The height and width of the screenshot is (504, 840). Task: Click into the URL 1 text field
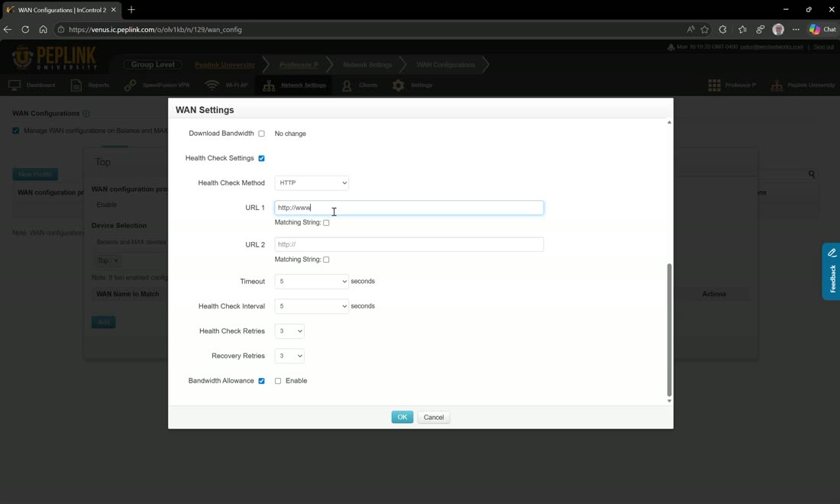pyautogui.click(x=409, y=208)
